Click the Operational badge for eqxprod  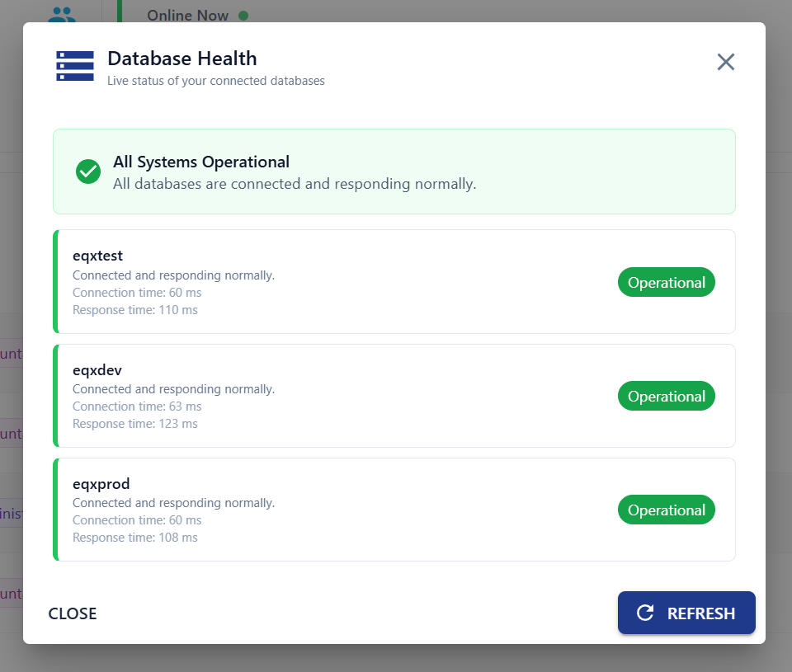pyautogui.click(x=666, y=510)
